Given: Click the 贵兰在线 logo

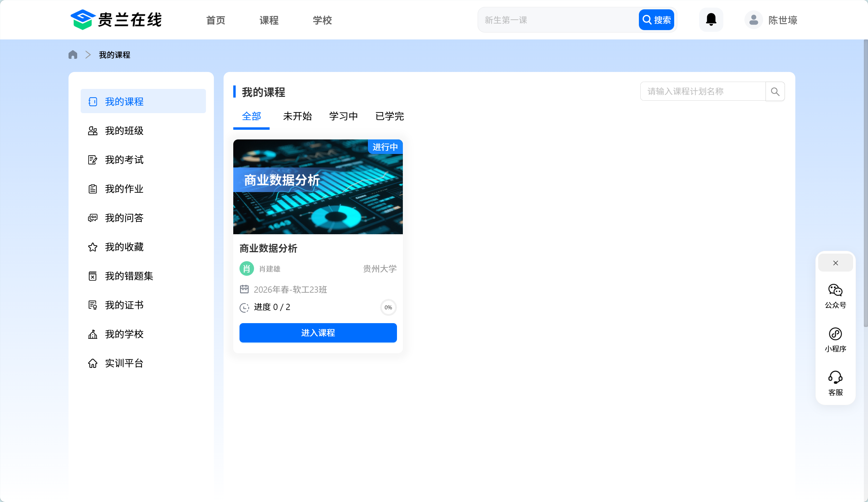Looking at the screenshot, I should (116, 20).
